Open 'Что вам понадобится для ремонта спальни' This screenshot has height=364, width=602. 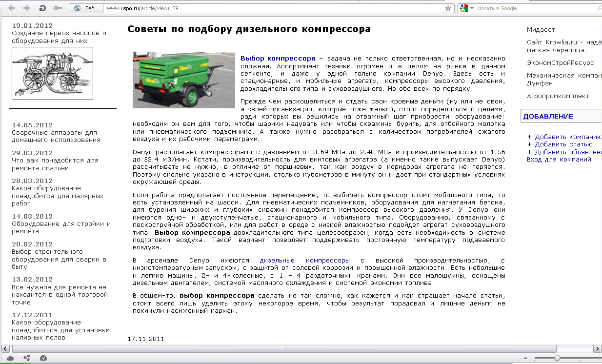[x=55, y=164]
